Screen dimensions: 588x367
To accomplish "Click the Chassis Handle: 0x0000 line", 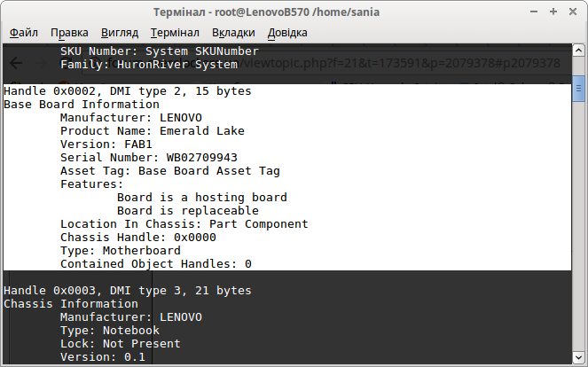I will (138, 238).
